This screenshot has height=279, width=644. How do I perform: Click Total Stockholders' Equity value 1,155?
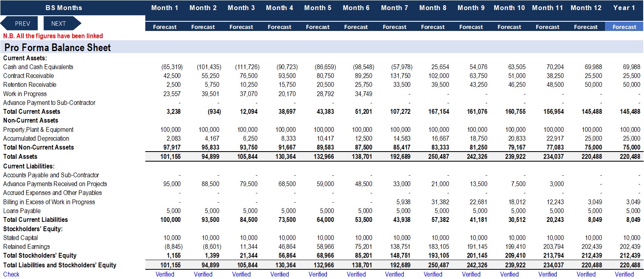[x=173, y=255]
